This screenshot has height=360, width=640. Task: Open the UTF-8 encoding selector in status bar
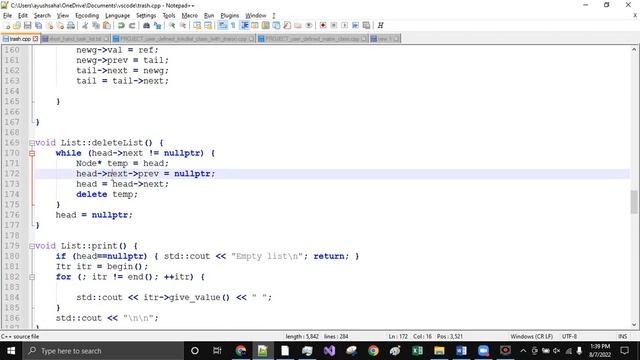coord(569,336)
